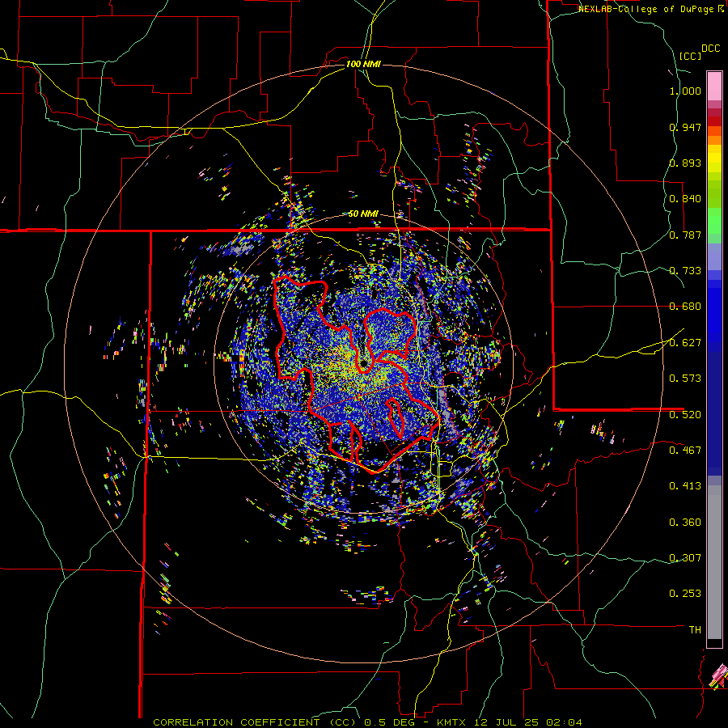Click the [CC] legend unit label
The height and width of the screenshot is (728, 728).
691,56
